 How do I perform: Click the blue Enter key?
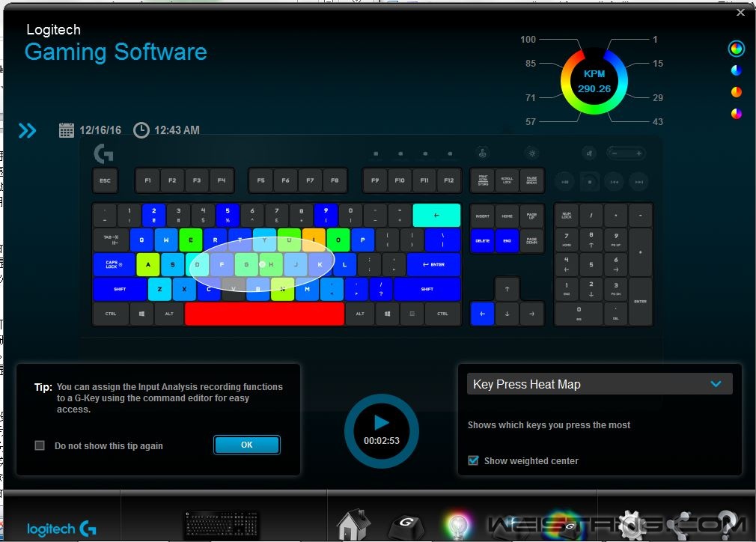433,265
